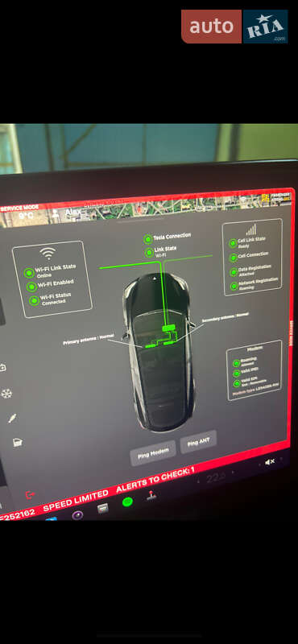Select the modem Valid SIM indicator

tap(236, 384)
